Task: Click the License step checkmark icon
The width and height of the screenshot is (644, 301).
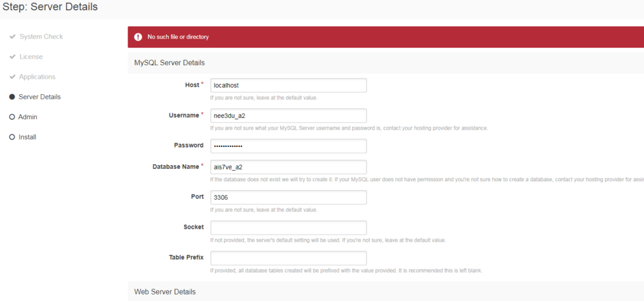Action: 12,57
